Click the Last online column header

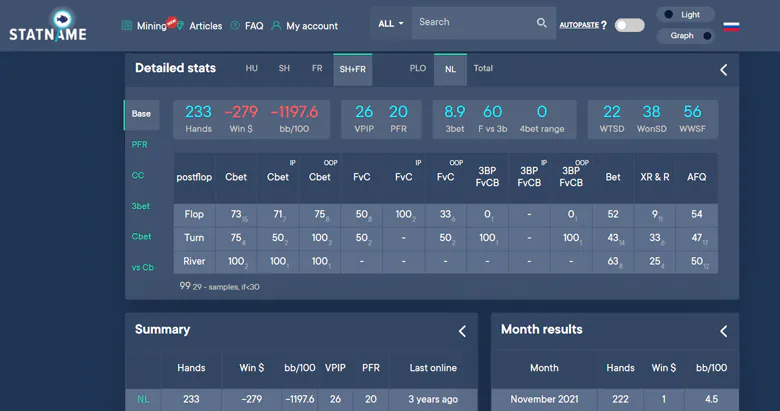(x=433, y=368)
